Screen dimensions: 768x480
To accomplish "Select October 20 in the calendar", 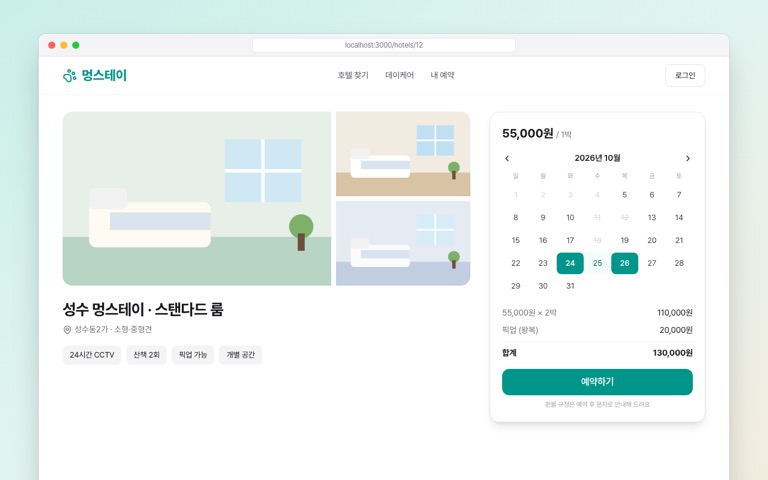I will 651,240.
